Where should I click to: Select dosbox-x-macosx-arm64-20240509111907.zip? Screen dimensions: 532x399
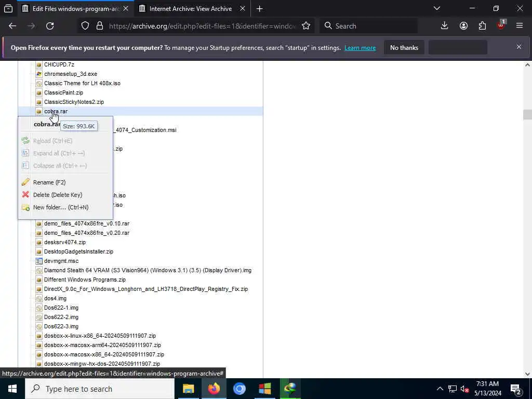pos(102,345)
